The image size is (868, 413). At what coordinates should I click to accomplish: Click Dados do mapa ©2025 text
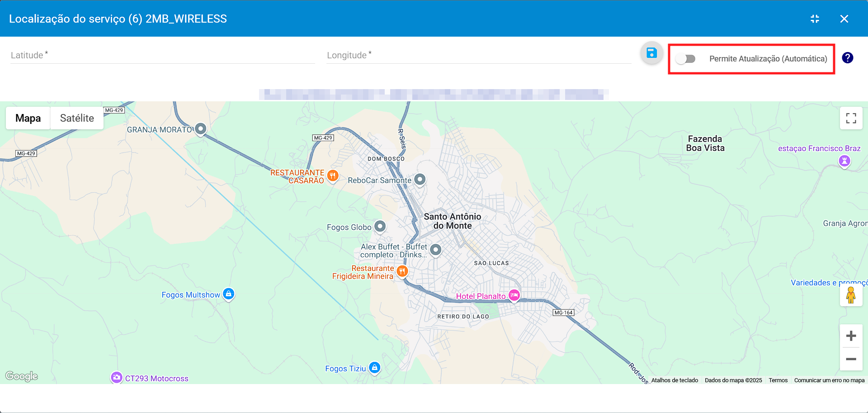[733, 380]
